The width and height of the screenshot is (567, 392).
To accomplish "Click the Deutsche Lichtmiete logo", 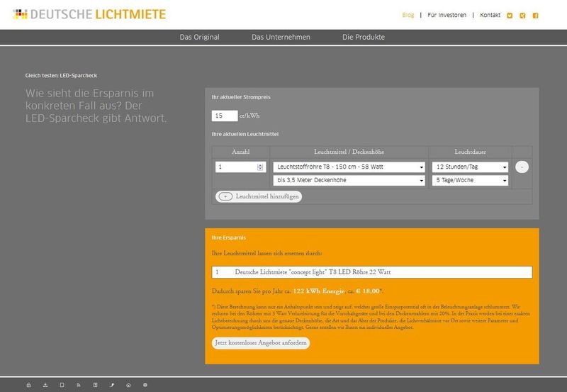I will [89, 14].
